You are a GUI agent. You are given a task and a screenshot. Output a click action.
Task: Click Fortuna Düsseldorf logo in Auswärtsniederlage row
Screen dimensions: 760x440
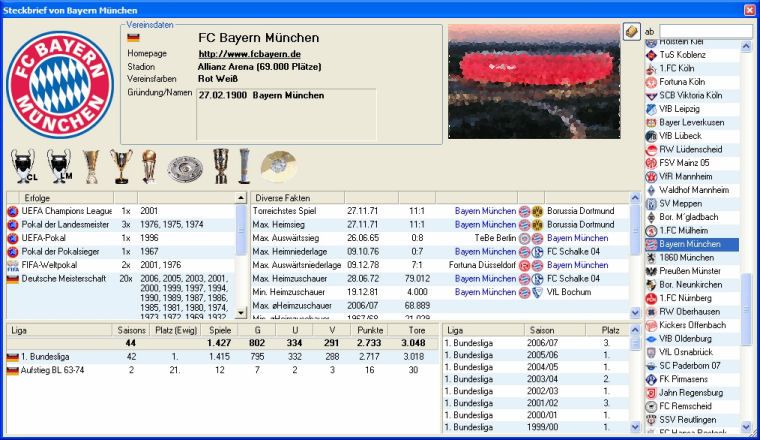pos(524,266)
